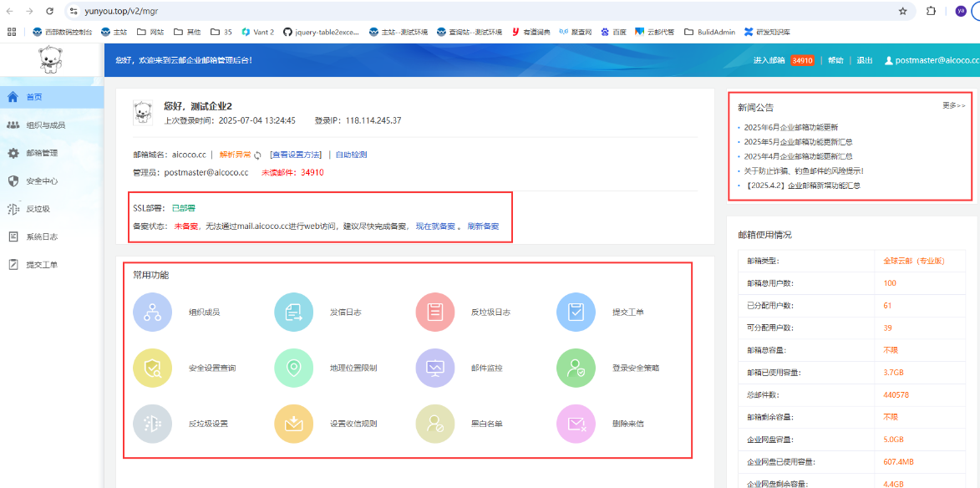Open the 黑白名单 icon

coord(434,424)
